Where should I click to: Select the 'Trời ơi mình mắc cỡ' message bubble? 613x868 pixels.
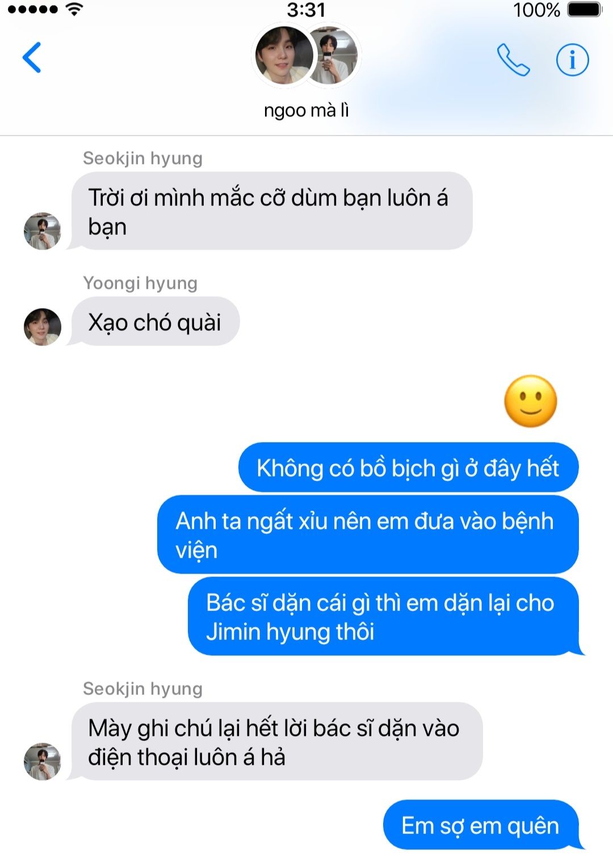271,211
